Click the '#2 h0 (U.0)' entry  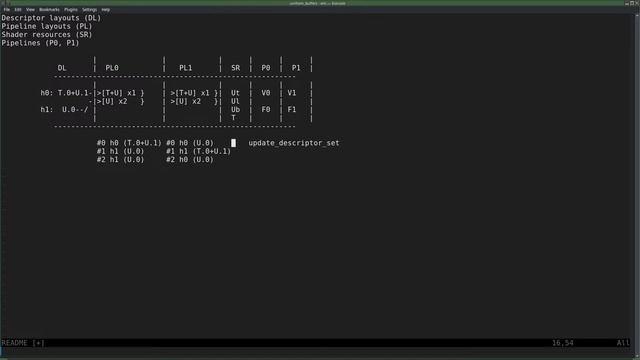[190, 160]
